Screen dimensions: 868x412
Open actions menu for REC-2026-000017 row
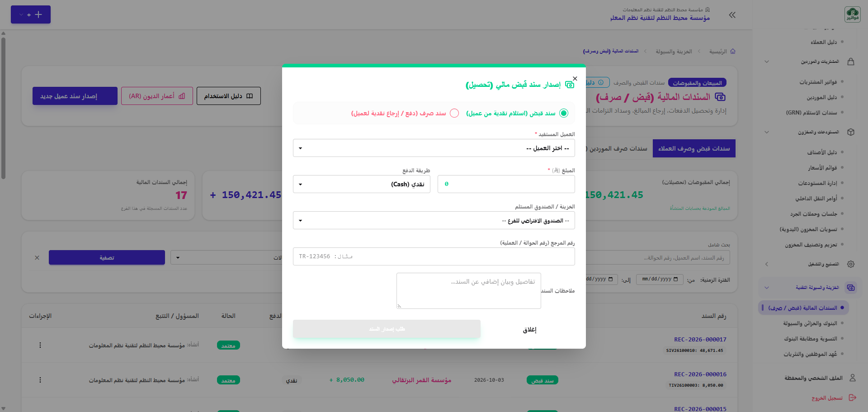pos(40,345)
